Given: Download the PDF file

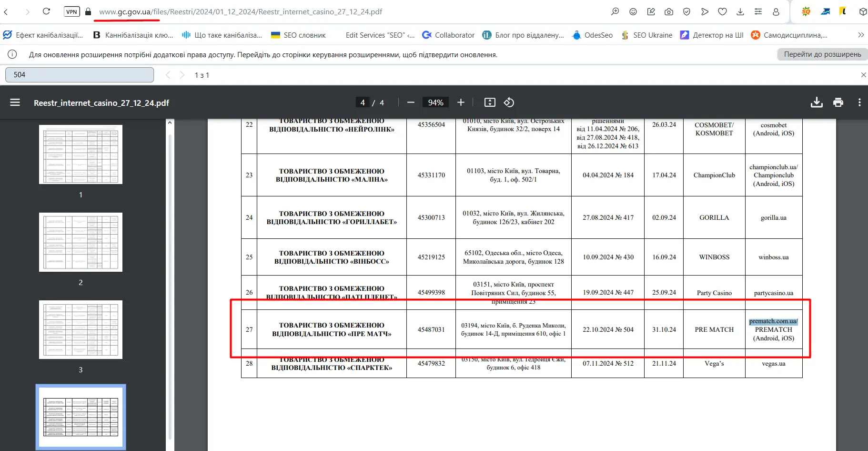Looking at the screenshot, I should click(817, 102).
